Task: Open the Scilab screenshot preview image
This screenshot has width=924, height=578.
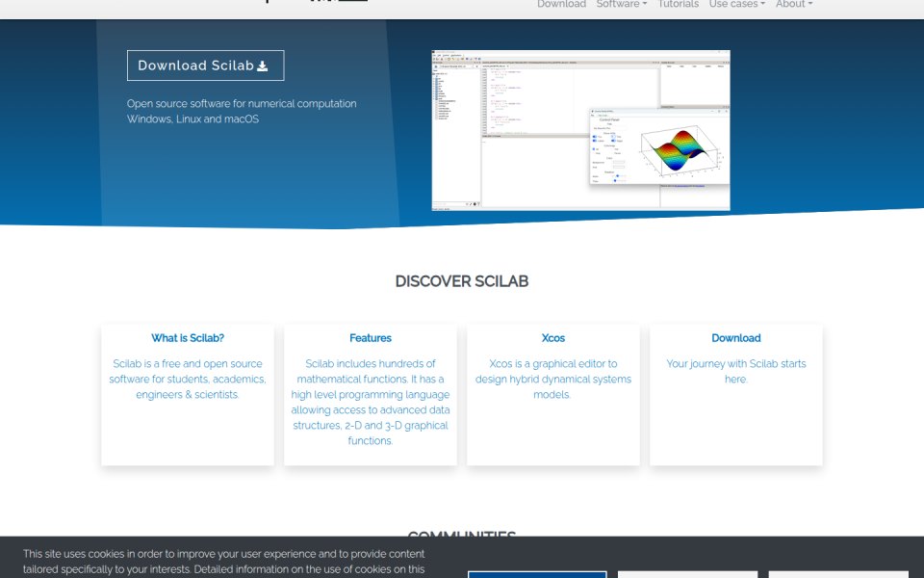Action: [580, 130]
